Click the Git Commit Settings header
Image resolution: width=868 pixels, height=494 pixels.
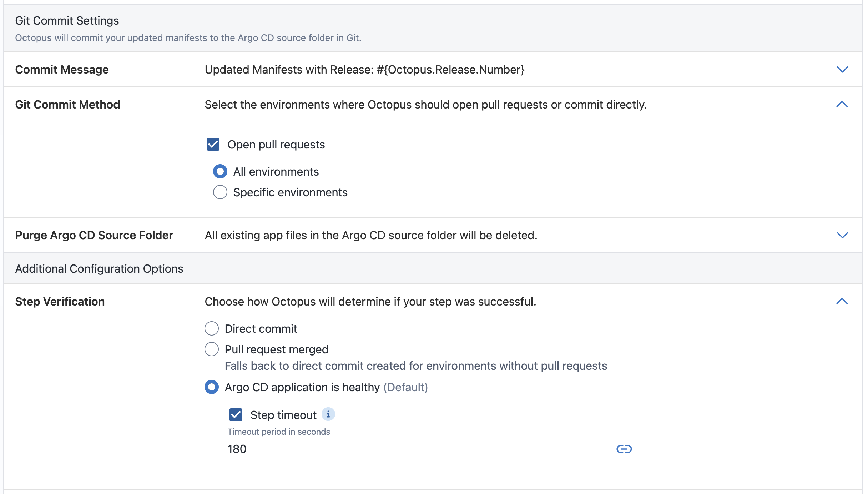[x=67, y=20]
